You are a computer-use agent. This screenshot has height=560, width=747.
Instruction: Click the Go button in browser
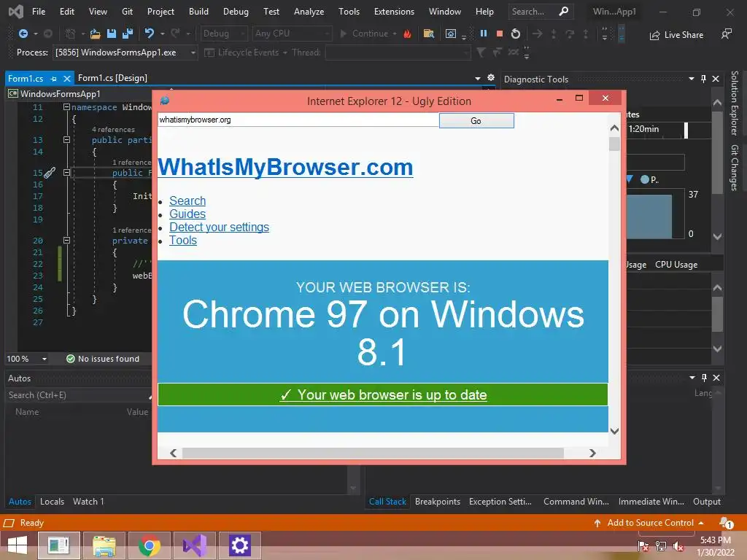[x=476, y=120]
